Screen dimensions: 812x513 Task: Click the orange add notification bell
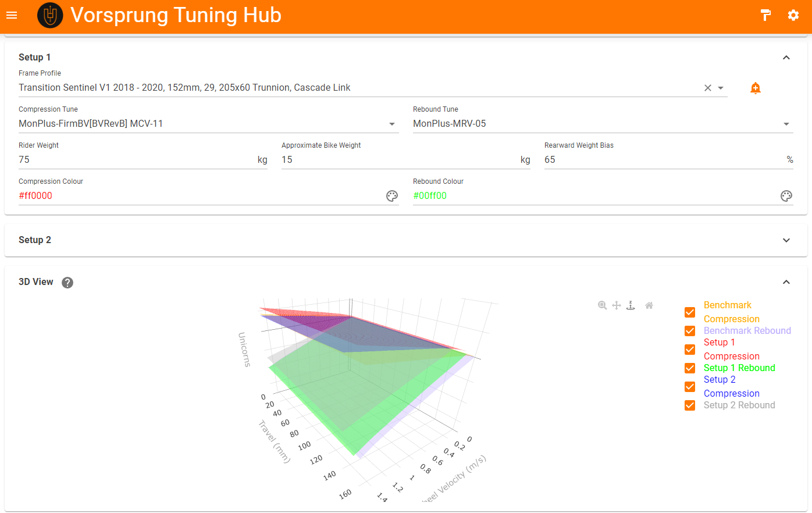coord(756,88)
